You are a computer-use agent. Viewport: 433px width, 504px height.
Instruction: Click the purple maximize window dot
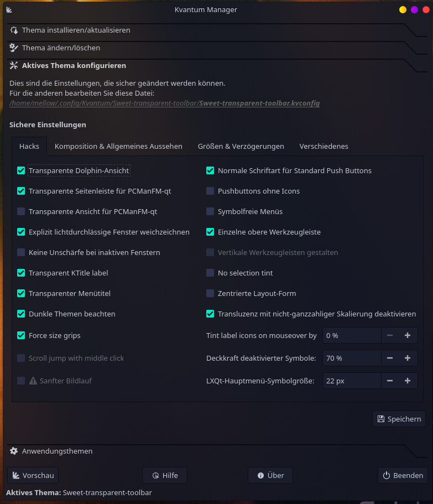tap(414, 9)
